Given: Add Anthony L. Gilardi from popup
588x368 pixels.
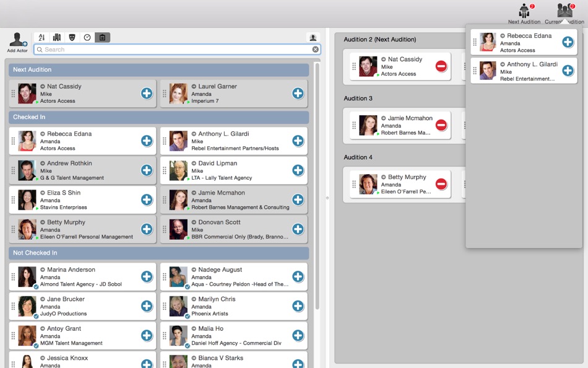Looking at the screenshot, I should (568, 71).
